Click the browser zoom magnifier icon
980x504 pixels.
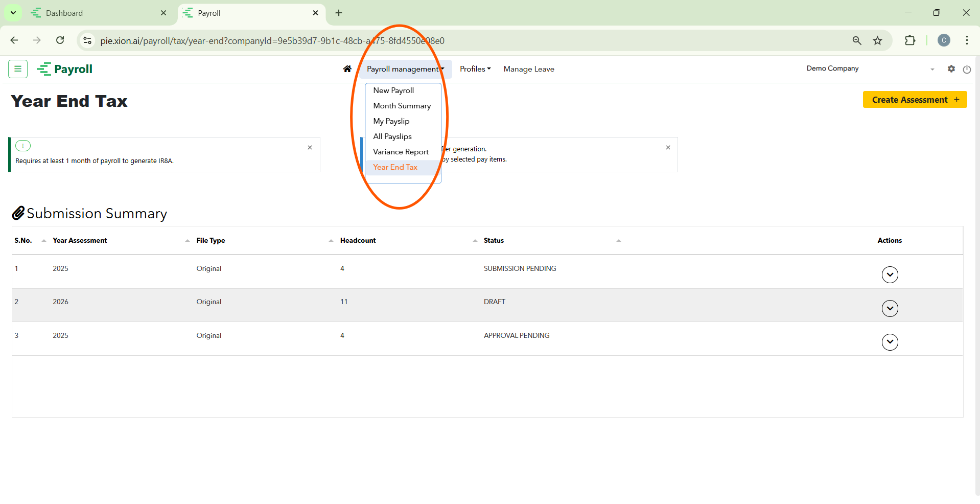pyautogui.click(x=857, y=41)
